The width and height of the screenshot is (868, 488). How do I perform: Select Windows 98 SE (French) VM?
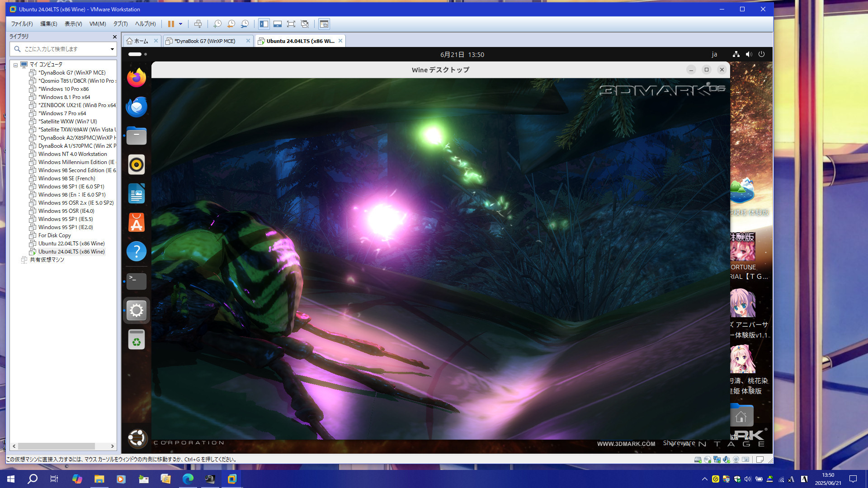[66, 178]
